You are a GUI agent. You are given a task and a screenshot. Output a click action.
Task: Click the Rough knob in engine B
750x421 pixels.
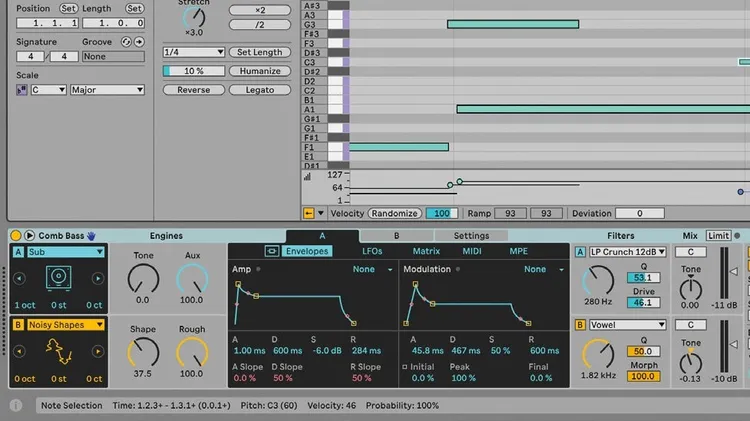(x=192, y=353)
